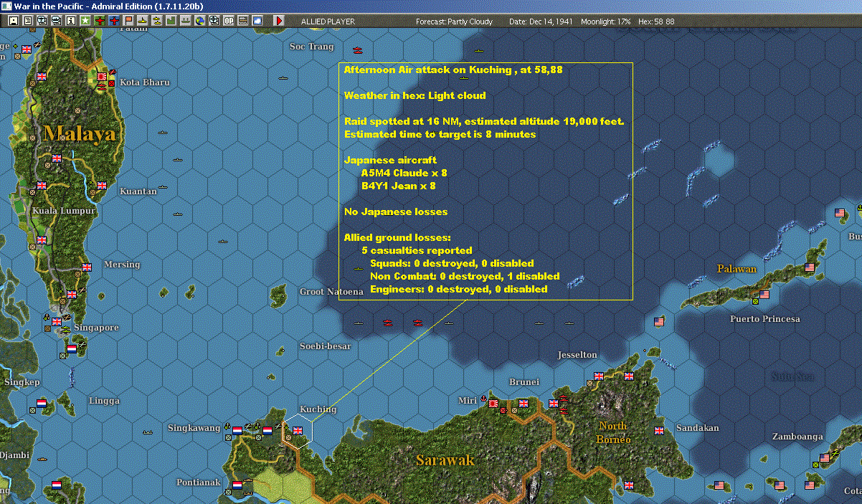The image size is (862, 504).
Task: Open the document list toolbar icon
Action: click(x=28, y=21)
